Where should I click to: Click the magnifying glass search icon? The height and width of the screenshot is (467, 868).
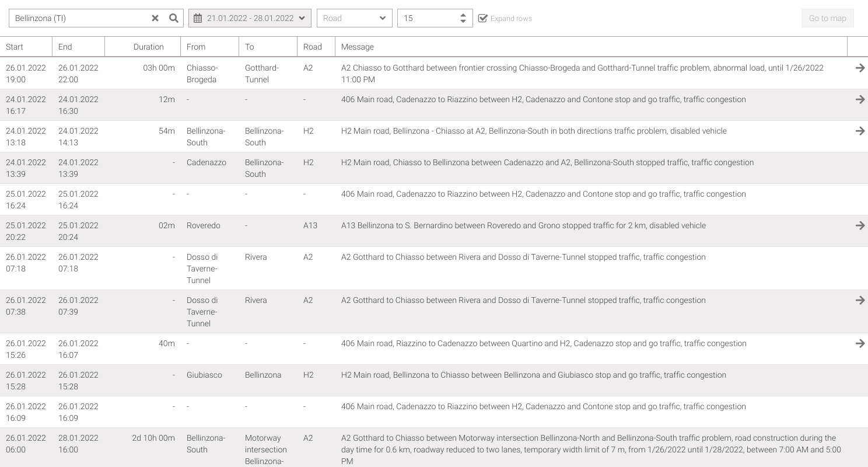pos(174,18)
